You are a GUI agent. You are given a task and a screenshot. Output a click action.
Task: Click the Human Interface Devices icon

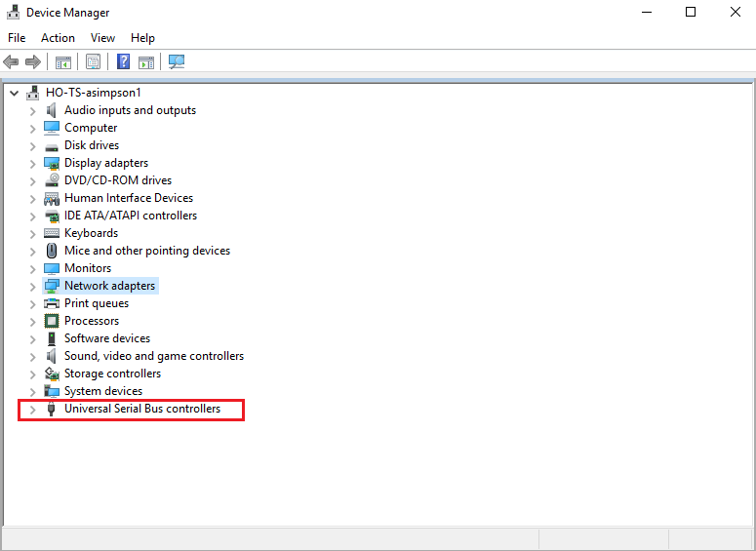click(52, 198)
